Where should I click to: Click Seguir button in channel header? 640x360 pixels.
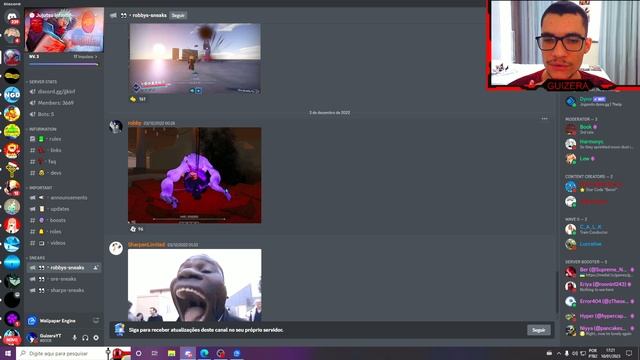click(178, 16)
